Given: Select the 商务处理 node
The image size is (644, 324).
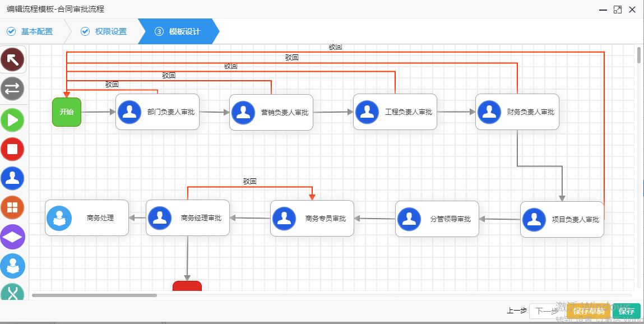Looking at the screenshot, I should click(87, 218).
